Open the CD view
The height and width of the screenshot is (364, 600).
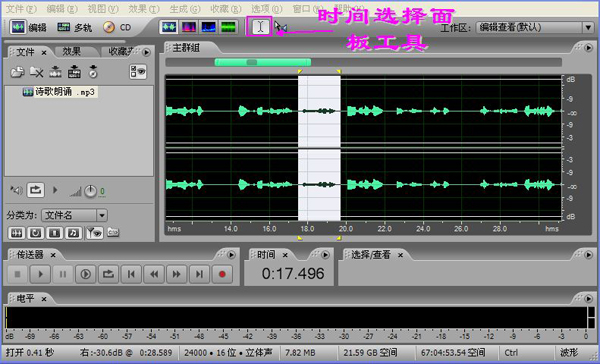coord(117,27)
